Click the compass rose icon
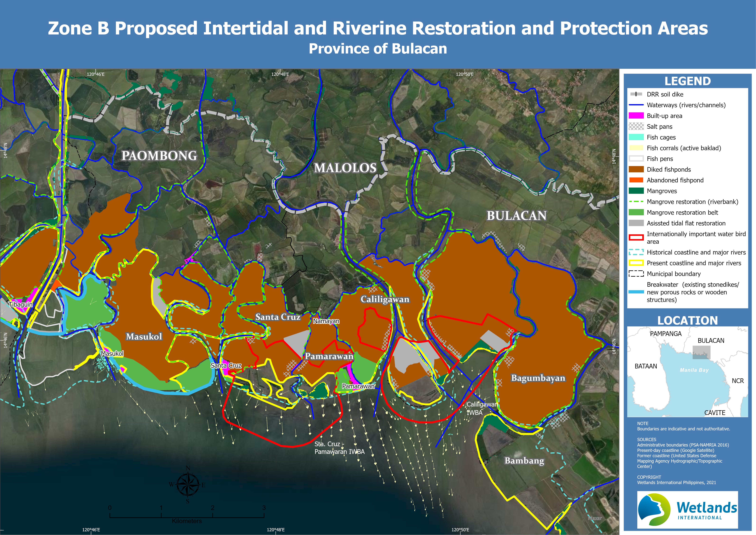This screenshot has height=535, width=756. coord(188,485)
